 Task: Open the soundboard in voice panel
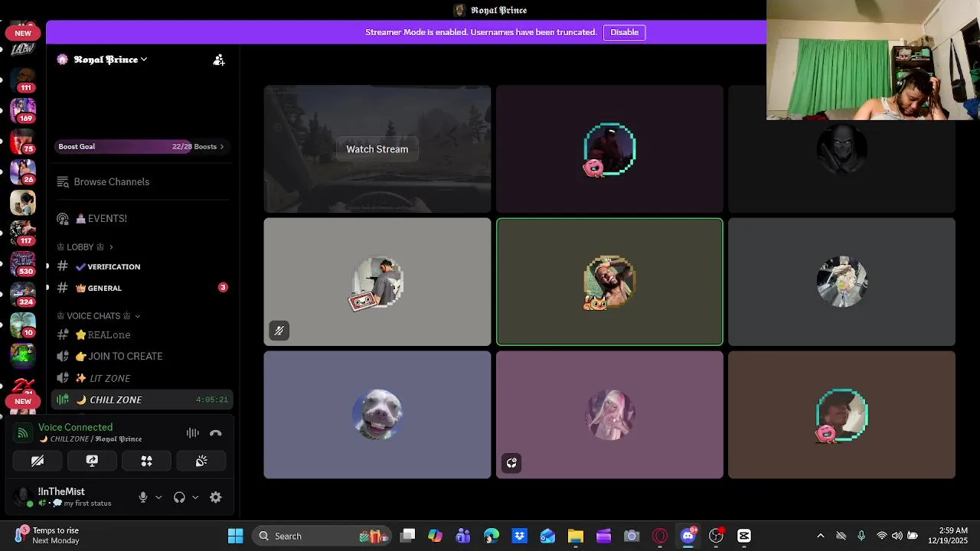[x=201, y=461]
